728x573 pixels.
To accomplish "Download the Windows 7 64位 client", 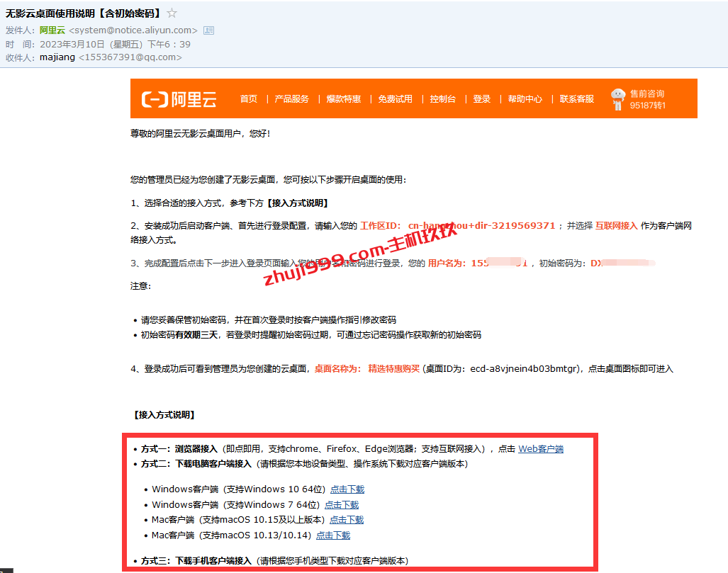I will coord(342,505).
